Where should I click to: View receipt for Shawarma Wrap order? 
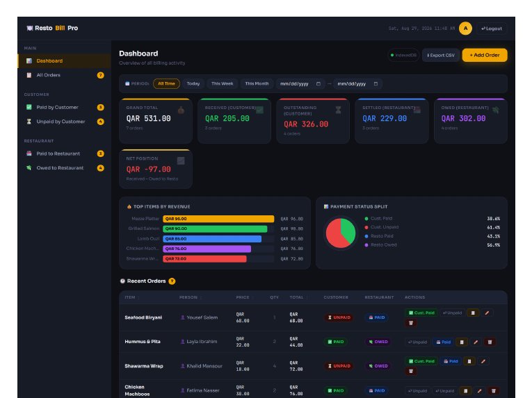(469, 361)
